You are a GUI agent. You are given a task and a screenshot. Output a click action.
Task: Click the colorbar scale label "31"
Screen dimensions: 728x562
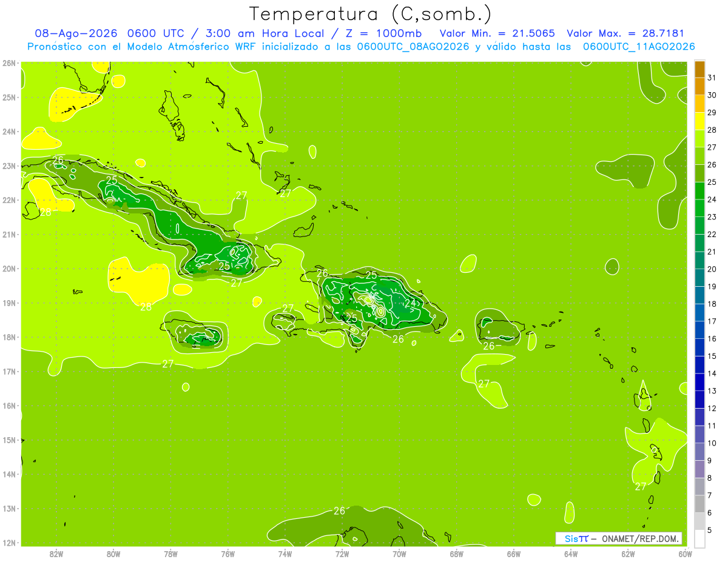pos(712,78)
